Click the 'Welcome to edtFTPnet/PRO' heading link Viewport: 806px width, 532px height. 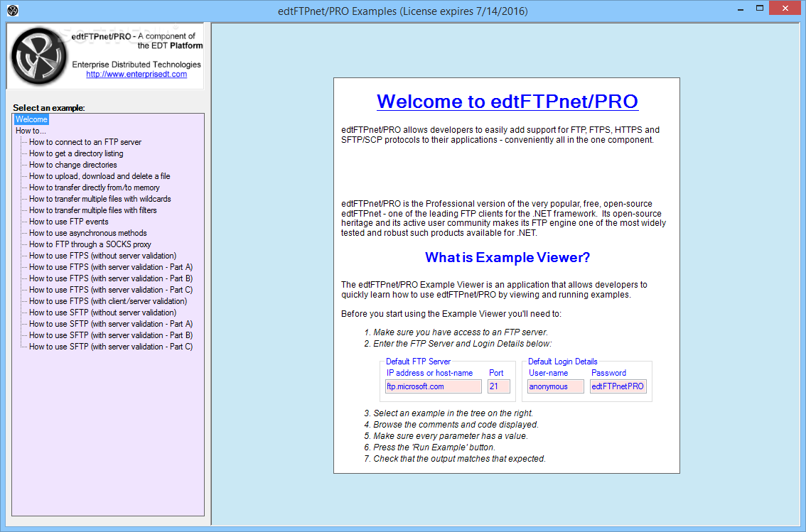(x=507, y=101)
